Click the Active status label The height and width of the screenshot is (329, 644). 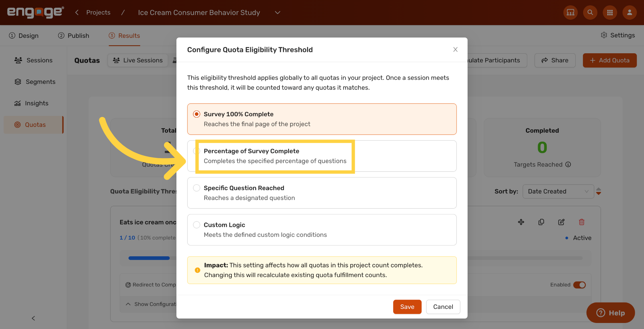coord(582,238)
